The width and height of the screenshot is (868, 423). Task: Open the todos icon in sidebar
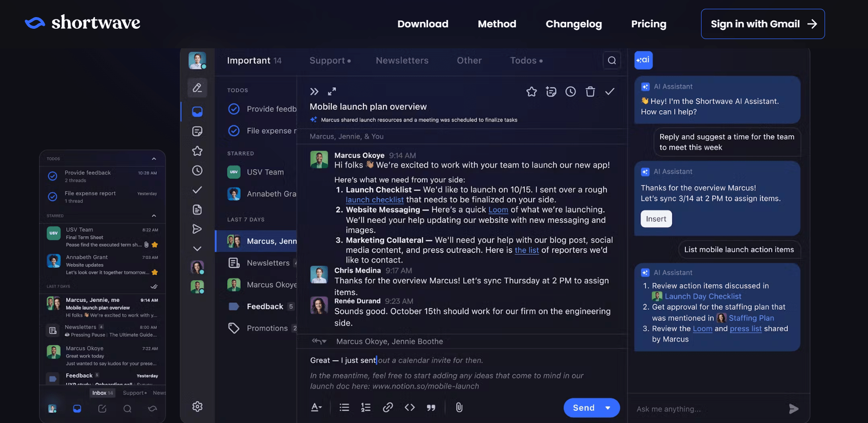(x=197, y=131)
